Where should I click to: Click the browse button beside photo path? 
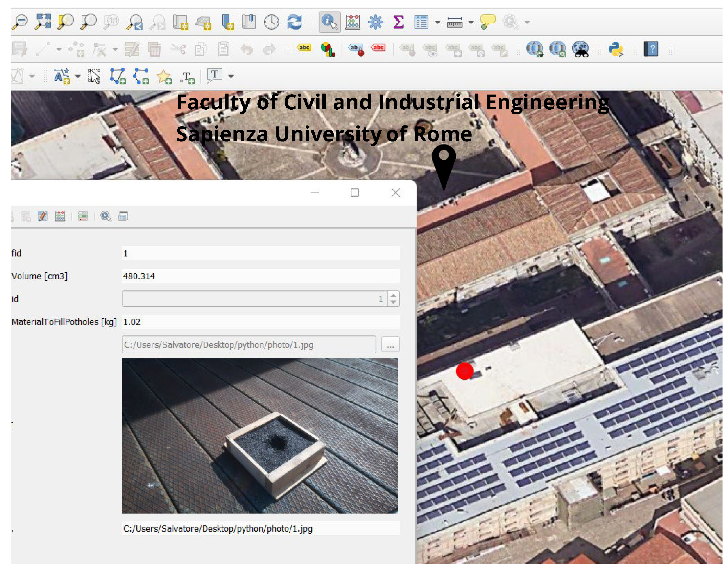[x=390, y=345]
